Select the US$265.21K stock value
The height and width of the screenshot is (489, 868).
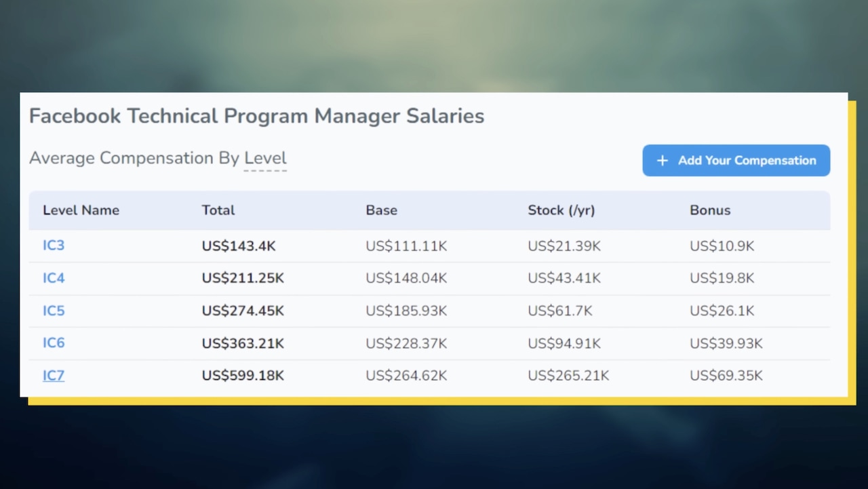click(x=568, y=376)
